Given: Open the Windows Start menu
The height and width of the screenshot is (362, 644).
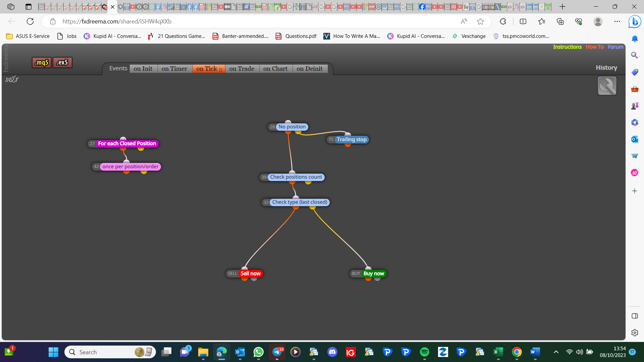Looking at the screenshot, I should coord(53,352).
